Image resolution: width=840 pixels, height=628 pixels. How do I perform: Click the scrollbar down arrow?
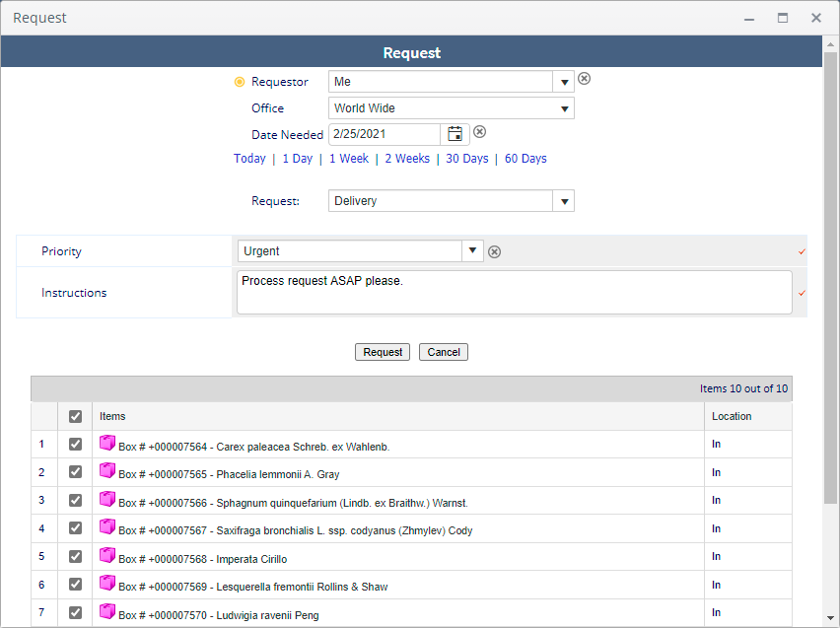(830, 618)
